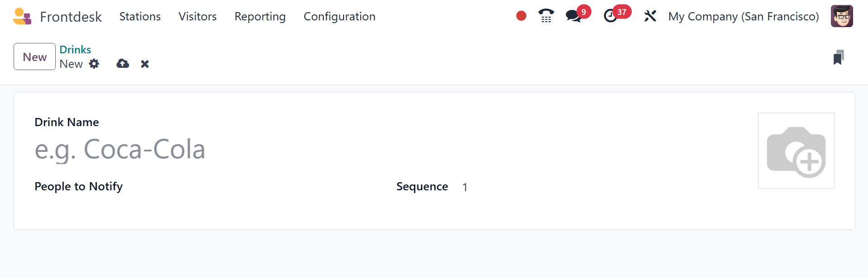Open the VoIP phone dialer icon

click(x=546, y=16)
